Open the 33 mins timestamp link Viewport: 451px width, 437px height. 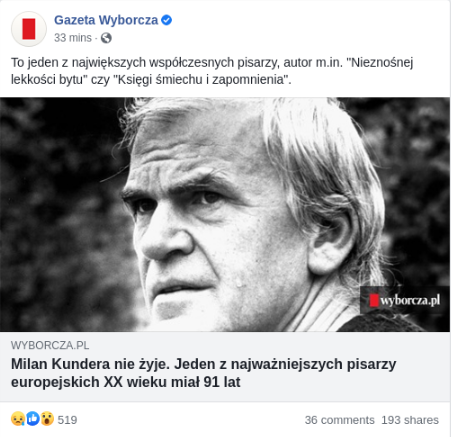[x=73, y=38]
